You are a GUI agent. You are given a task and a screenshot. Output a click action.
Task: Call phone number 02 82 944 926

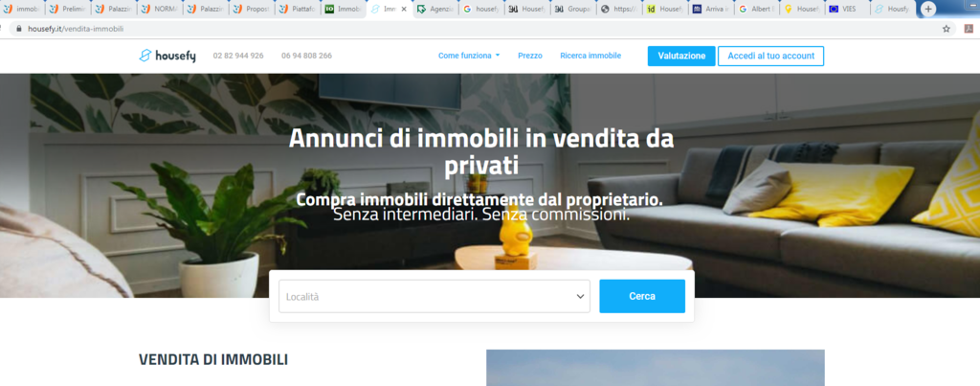pyautogui.click(x=238, y=56)
